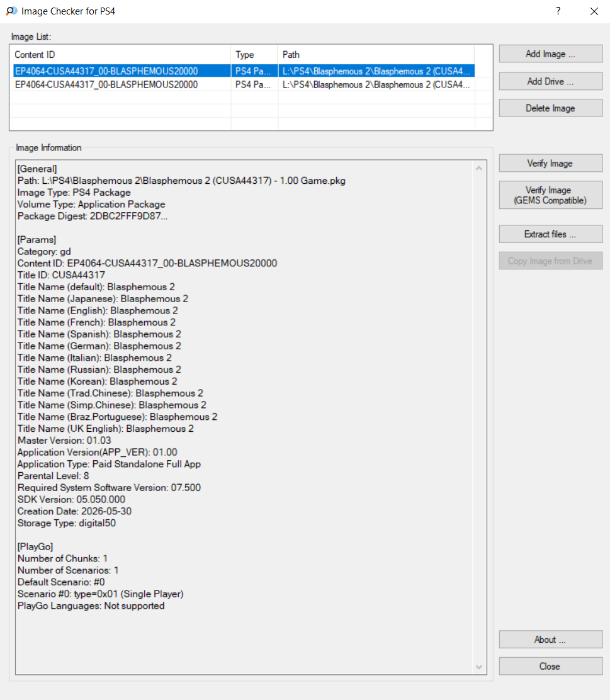Click the Title Name (French) line
The image size is (610, 700).
[x=96, y=322]
